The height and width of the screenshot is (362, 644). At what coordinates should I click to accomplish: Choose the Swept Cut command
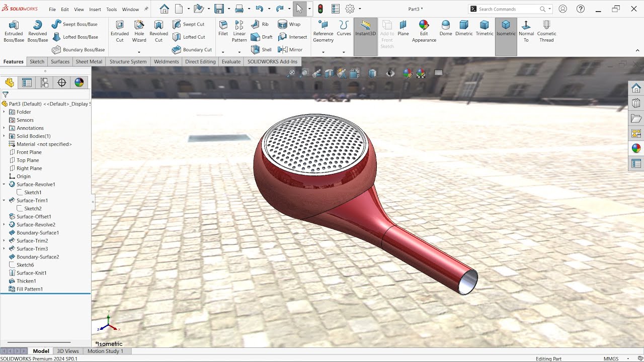pos(188,24)
